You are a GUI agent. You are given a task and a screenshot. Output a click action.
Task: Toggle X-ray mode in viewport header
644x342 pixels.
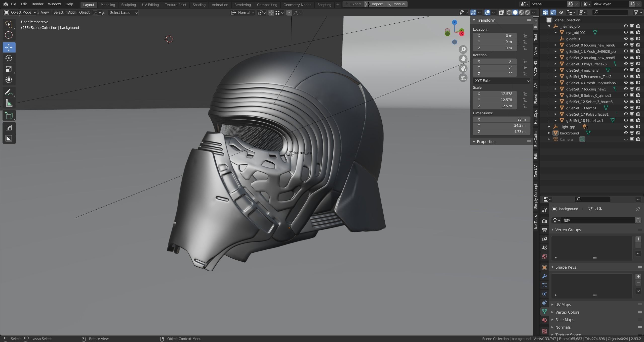[x=501, y=12]
